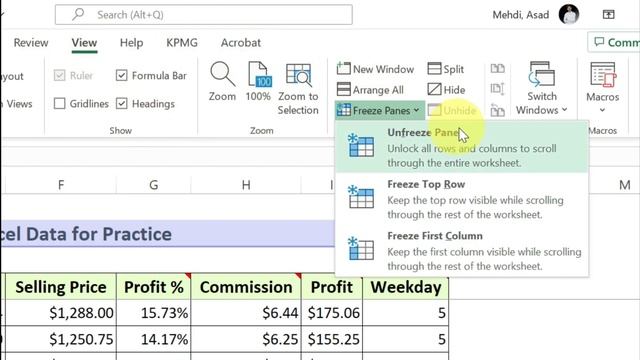Image resolution: width=640 pixels, height=360 pixels.
Task: Open the user profile picture
Action: click(x=569, y=14)
